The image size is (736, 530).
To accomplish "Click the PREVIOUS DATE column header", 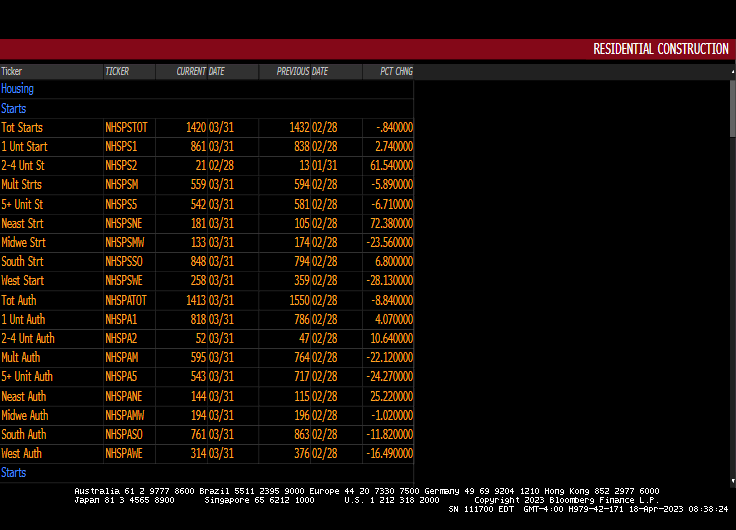I will click(x=302, y=71).
